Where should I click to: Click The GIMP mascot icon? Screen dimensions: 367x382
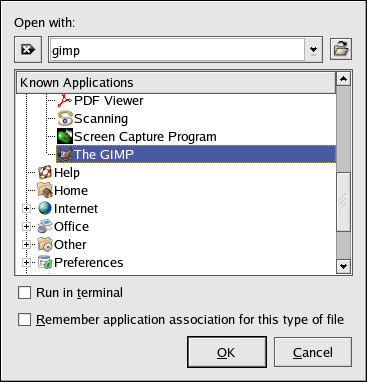[x=65, y=154]
